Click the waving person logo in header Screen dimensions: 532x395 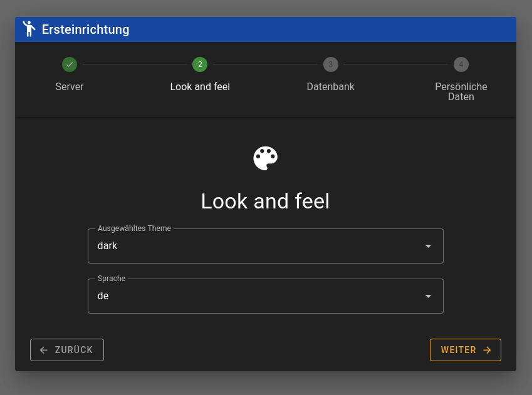click(29, 29)
